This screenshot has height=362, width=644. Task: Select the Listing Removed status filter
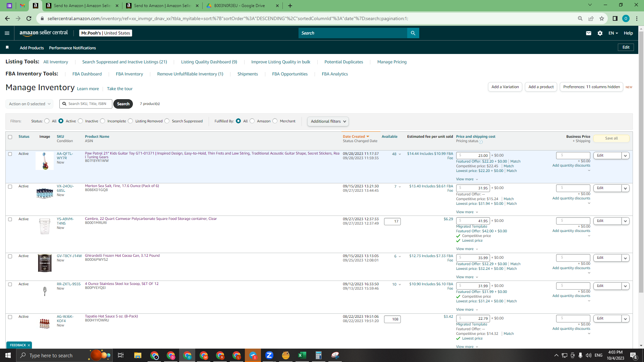pos(130,121)
